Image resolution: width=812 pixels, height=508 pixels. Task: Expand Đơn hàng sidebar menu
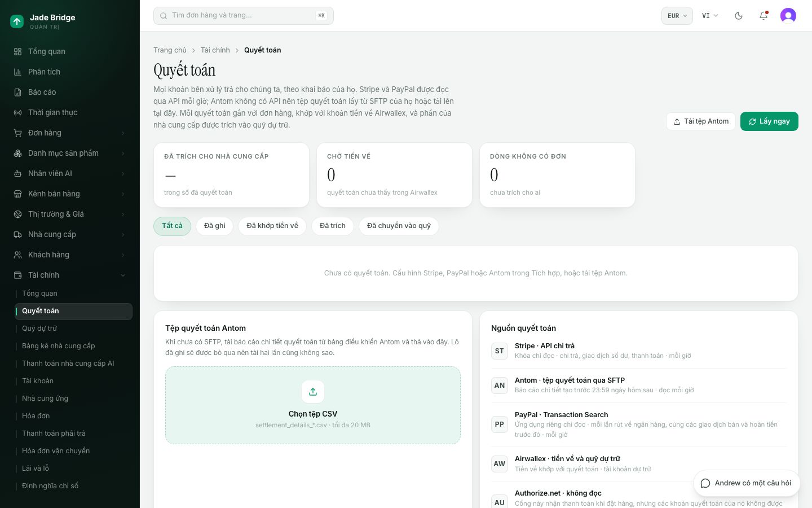[x=70, y=133]
